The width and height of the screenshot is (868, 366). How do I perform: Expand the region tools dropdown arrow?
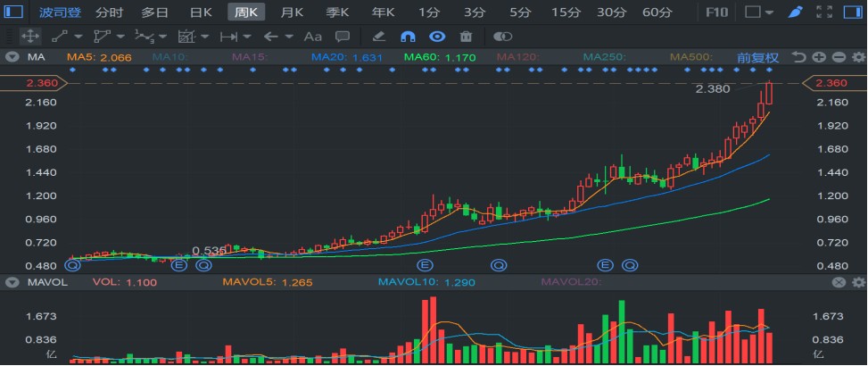coord(205,37)
